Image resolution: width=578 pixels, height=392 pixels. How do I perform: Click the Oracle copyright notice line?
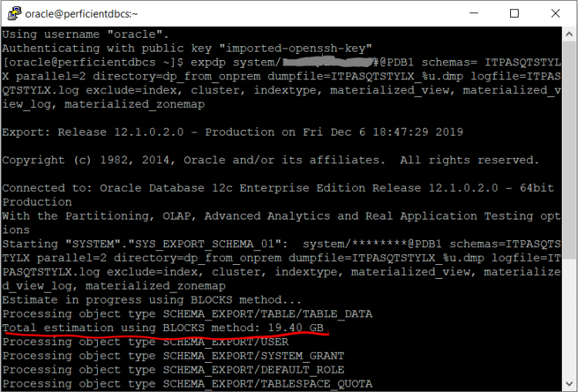270,160
